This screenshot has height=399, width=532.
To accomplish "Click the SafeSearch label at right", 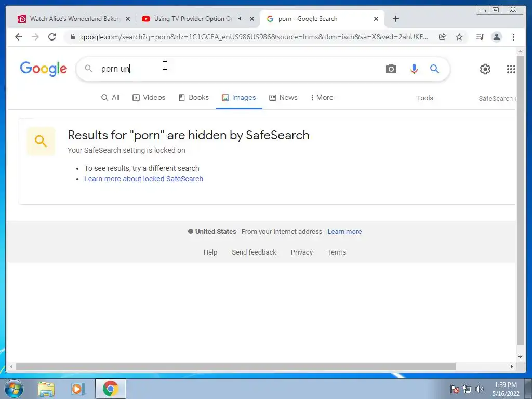I will pos(497,98).
